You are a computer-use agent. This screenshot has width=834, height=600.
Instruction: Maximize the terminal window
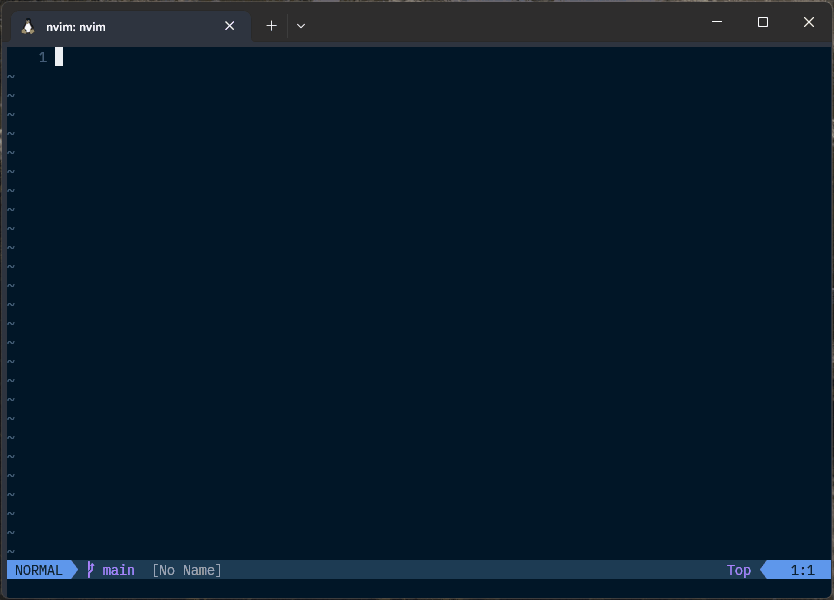(x=763, y=22)
